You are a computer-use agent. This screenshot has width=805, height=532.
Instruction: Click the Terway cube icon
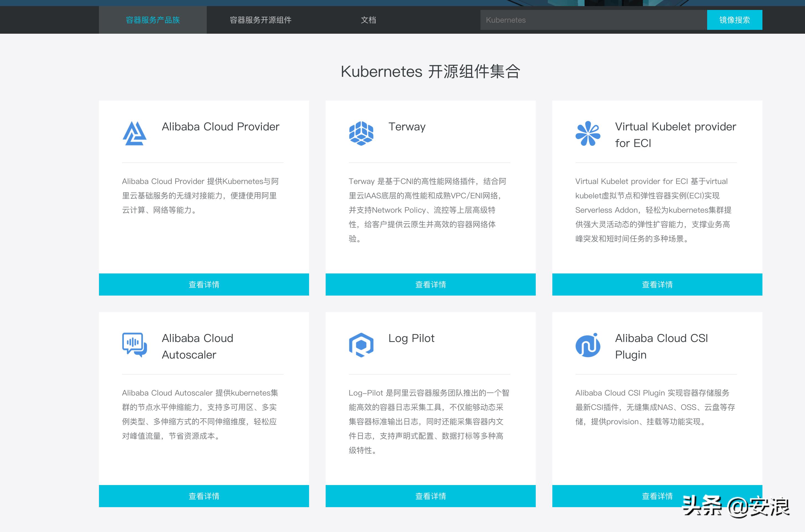[361, 133]
